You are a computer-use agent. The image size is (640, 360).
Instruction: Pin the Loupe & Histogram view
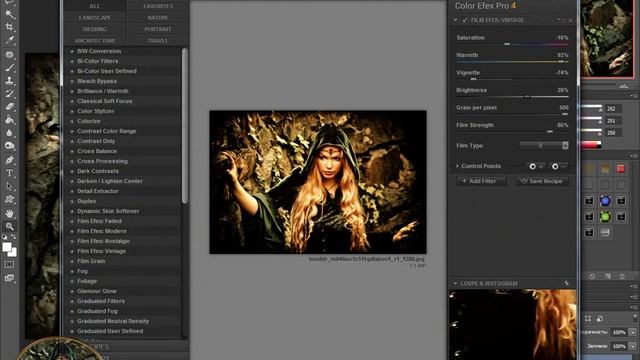click(567, 283)
